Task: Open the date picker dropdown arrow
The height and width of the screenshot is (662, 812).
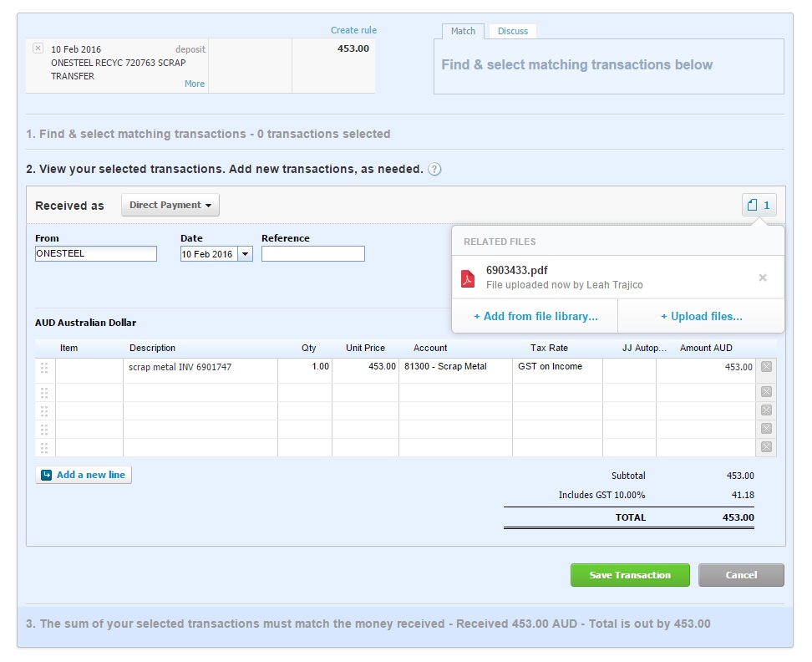Action: (x=245, y=254)
